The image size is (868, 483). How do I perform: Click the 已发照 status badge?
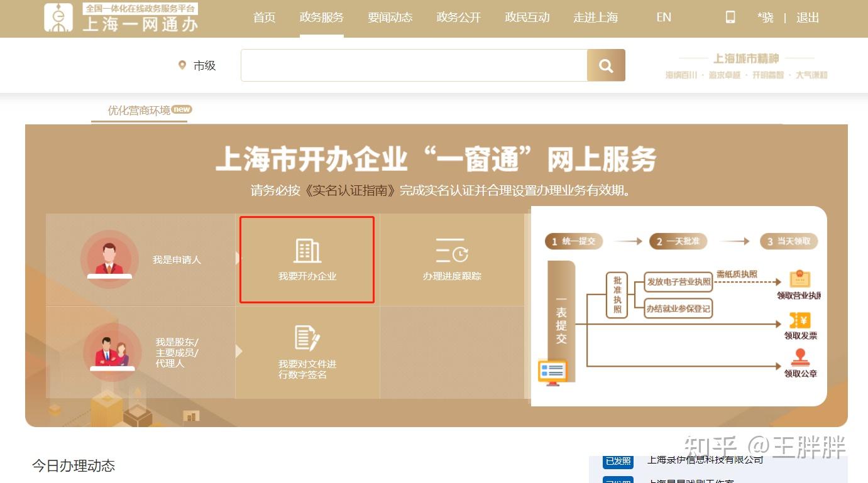point(618,461)
